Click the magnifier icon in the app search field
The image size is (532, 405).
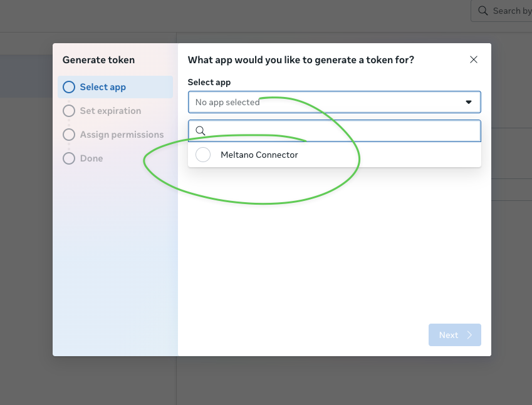(201, 131)
